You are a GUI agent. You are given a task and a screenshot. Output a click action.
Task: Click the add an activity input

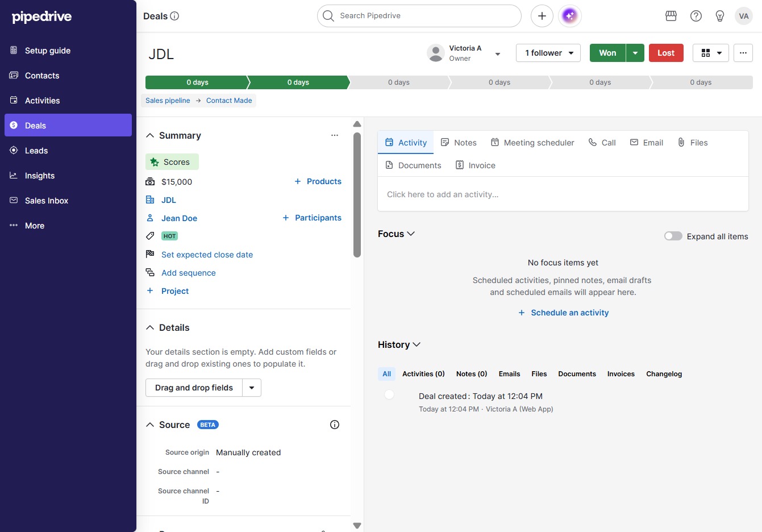click(x=563, y=194)
